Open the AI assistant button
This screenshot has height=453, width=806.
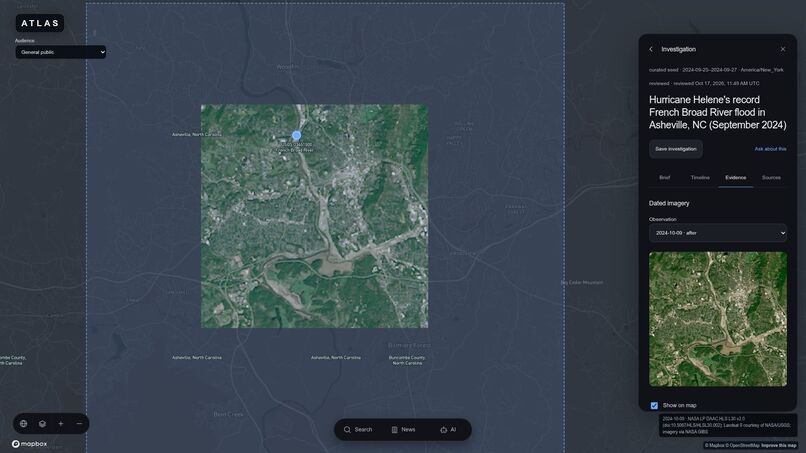point(448,429)
